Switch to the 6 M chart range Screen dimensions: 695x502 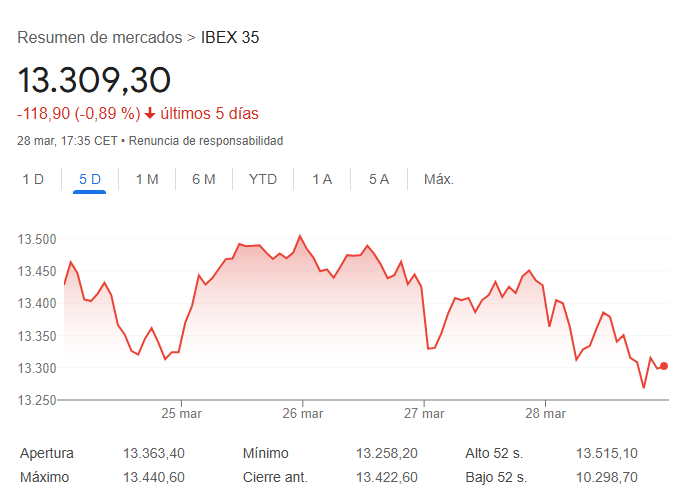pos(204,179)
